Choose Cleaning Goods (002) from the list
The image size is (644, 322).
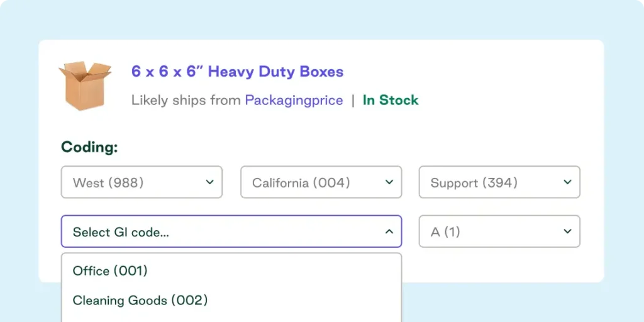coord(140,300)
